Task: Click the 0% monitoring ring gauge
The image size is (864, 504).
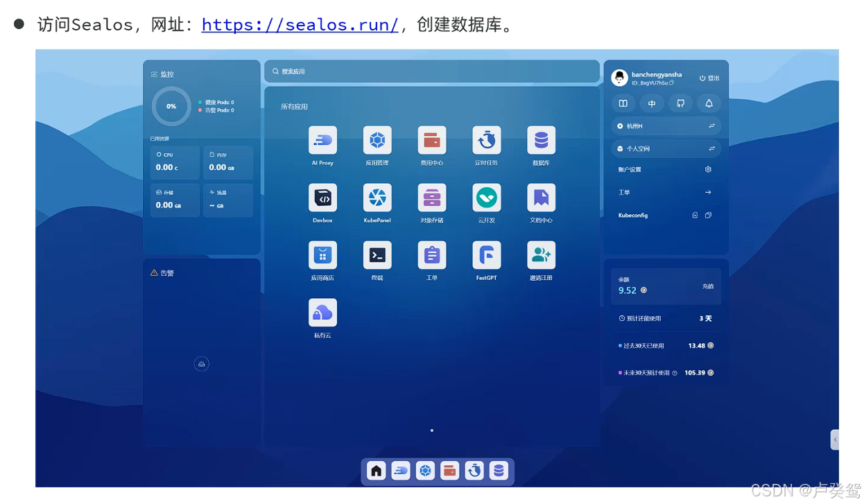Action: [x=171, y=106]
